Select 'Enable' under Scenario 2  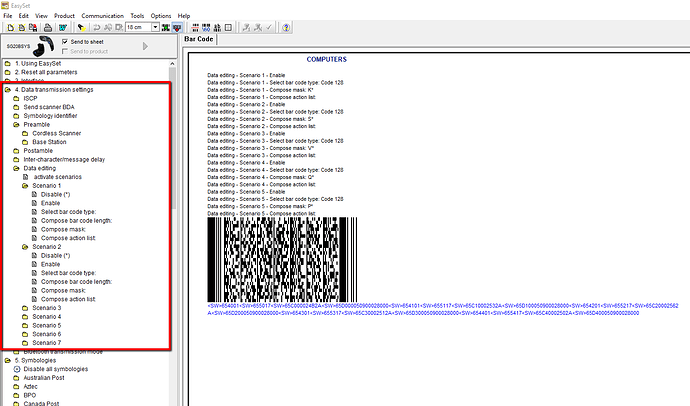50,264
